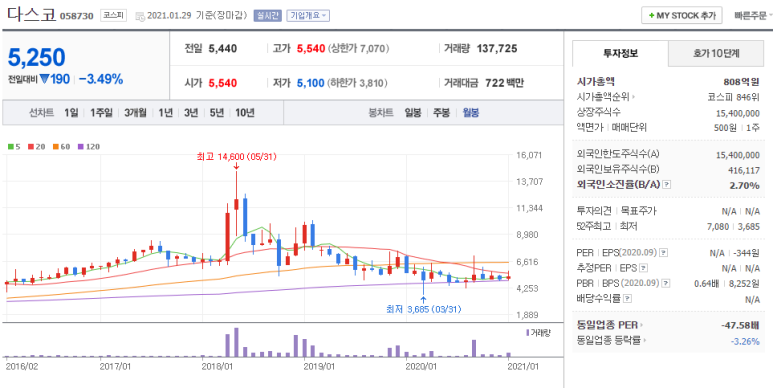Click the calendar icon beside the 2021.01.29 date

pos(140,16)
